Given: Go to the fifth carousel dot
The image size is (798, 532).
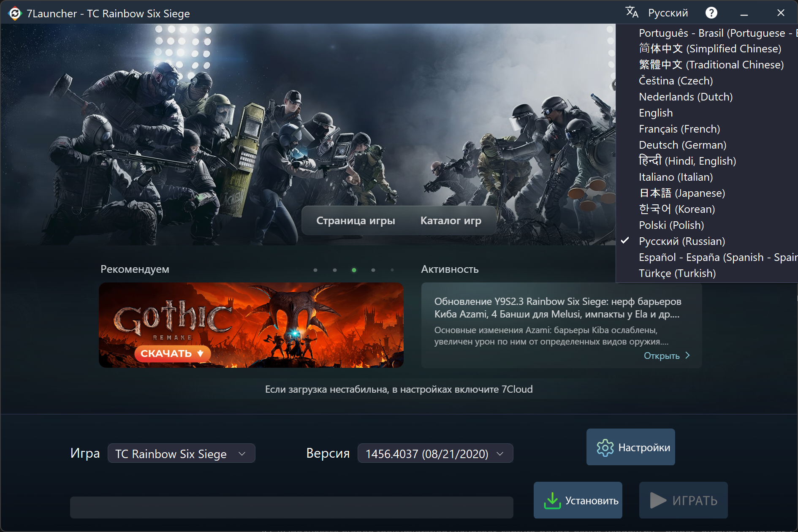Looking at the screenshot, I should coord(392,270).
